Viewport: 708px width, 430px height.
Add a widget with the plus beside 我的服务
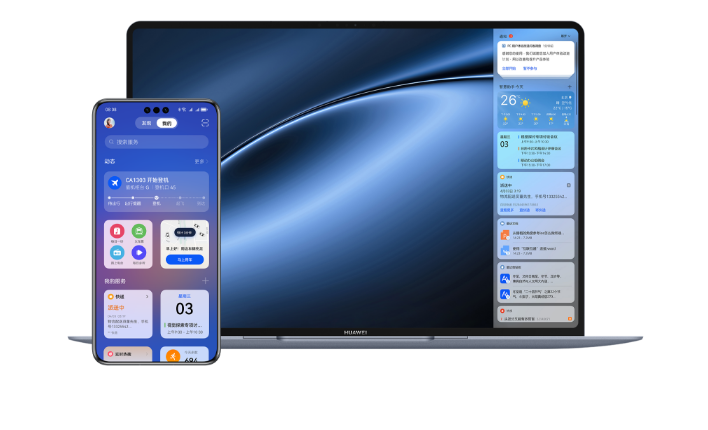205,281
